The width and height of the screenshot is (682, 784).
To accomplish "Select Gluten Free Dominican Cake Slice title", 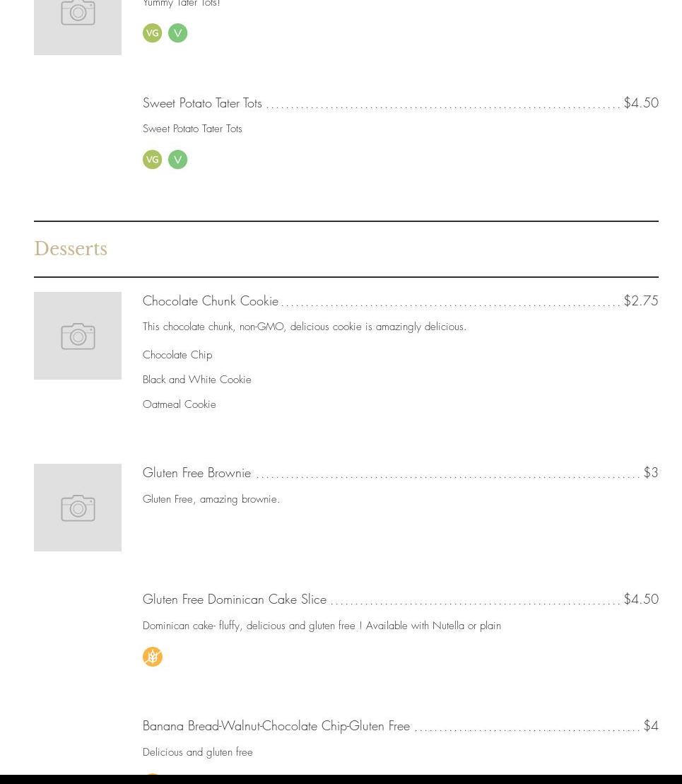I will pyautogui.click(x=235, y=599).
